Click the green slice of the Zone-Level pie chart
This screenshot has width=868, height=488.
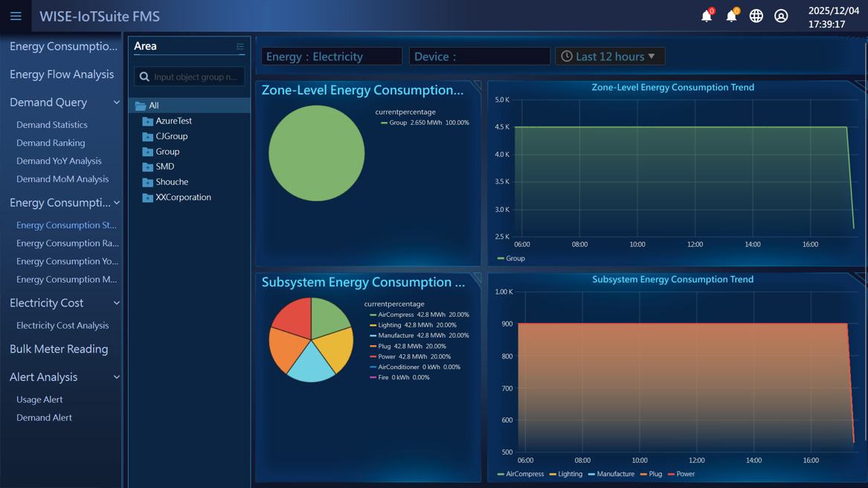(316, 152)
